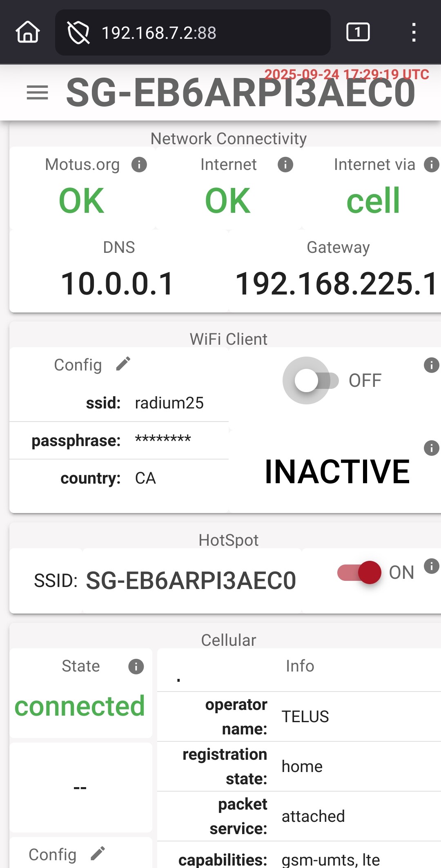Show info for WiFi INACTIVE status
This screenshot has width=441, height=868.
click(431, 448)
